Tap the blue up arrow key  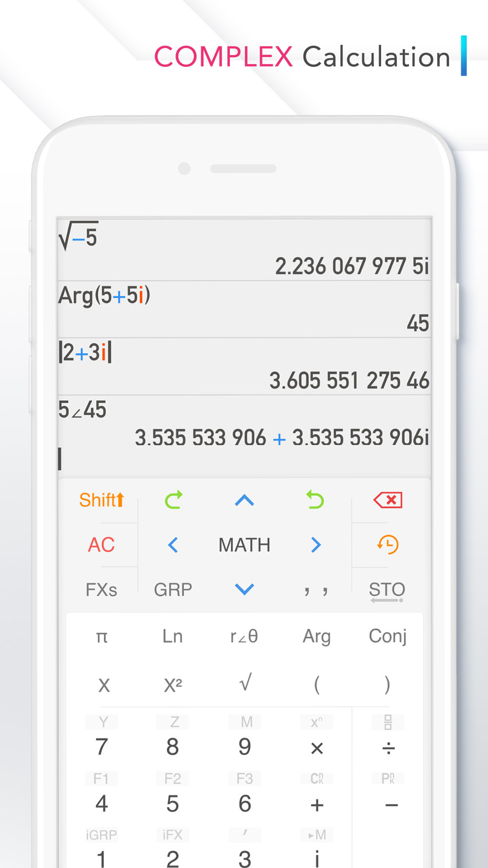point(244,500)
